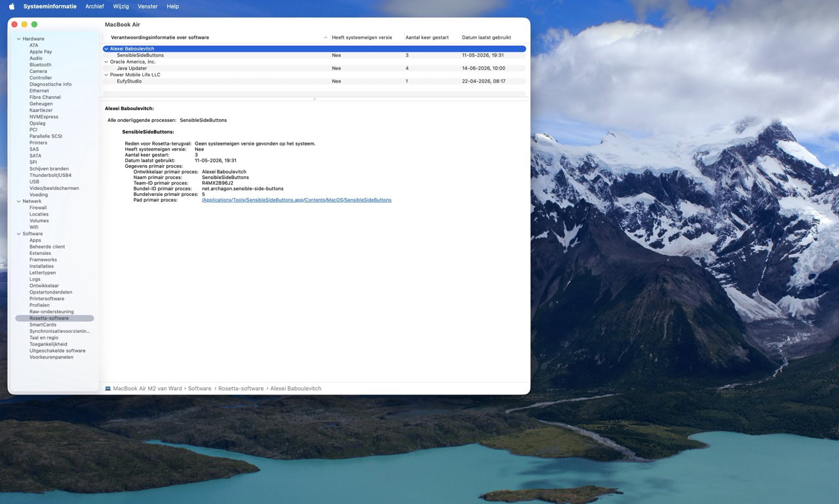Collapse the Oracle America, Inc. group
839x504 pixels.
click(x=106, y=62)
